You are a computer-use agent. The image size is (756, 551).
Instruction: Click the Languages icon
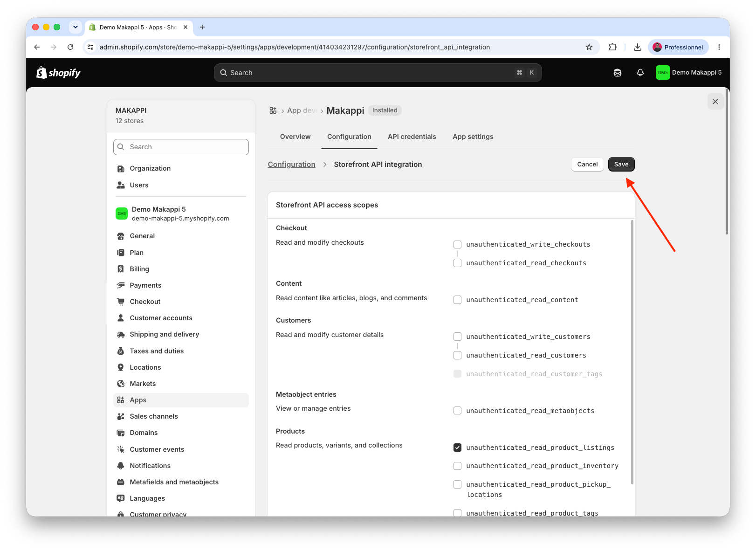(121, 498)
